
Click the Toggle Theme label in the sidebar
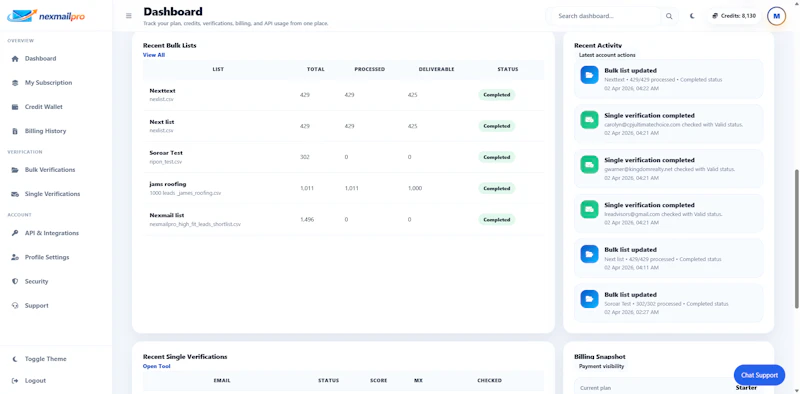pyautogui.click(x=45, y=359)
